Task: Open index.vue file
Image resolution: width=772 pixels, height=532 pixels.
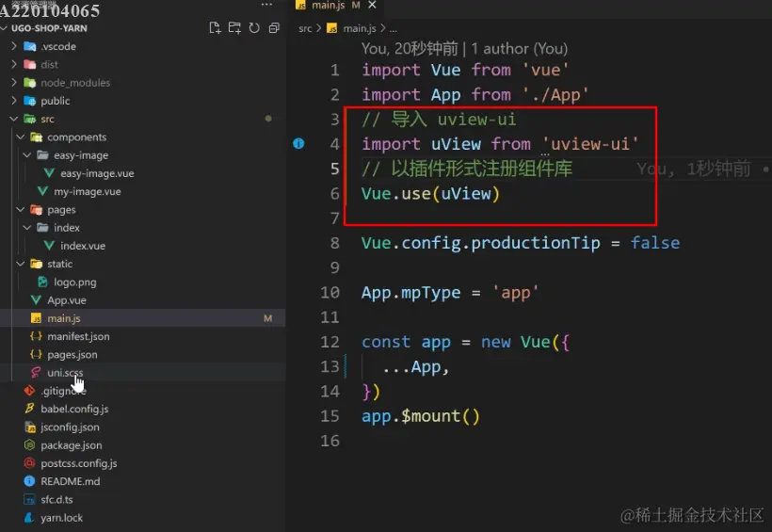Action: (83, 246)
